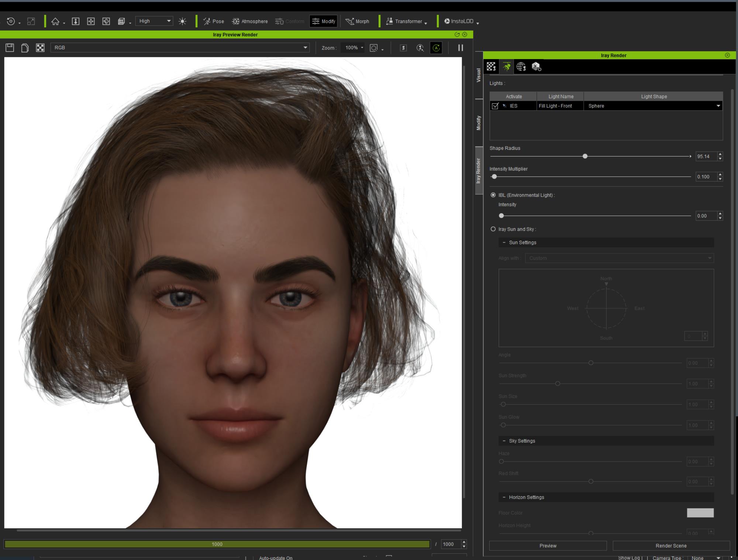Screen dimensions: 738x560
Task: Click the refresh icon in Iray Preview Render title
Action: (457, 34)
